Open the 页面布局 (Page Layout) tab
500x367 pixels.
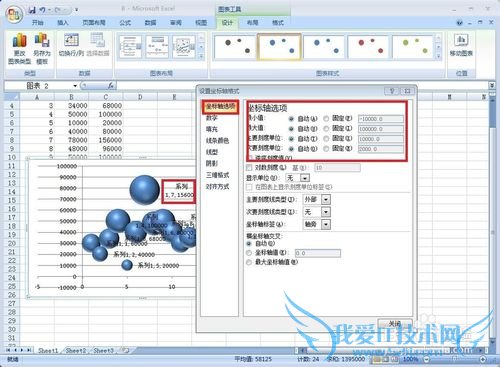click(94, 23)
